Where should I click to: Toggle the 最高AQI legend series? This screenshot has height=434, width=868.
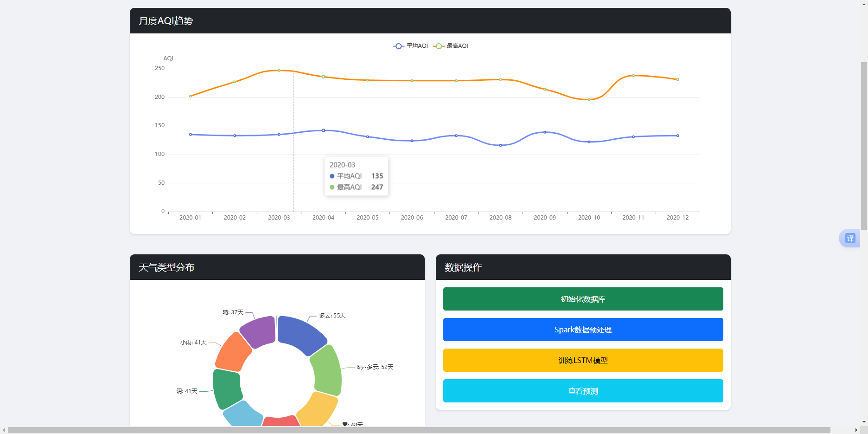(x=451, y=46)
